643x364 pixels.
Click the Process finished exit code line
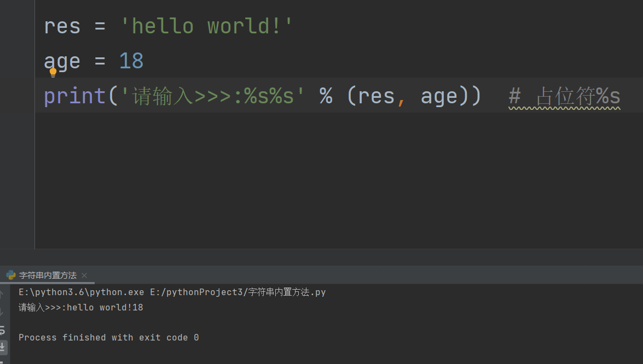point(109,337)
